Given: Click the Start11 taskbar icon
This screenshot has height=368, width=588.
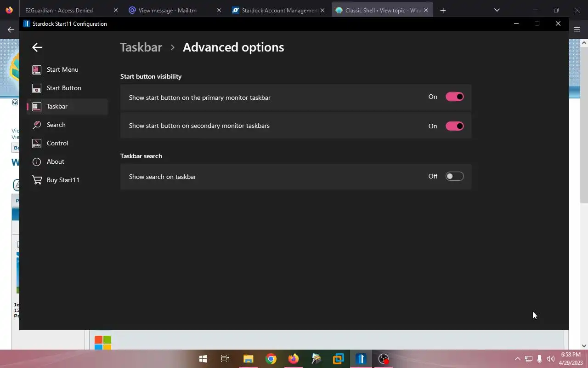Looking at the screenshot, I should [361, 359].
